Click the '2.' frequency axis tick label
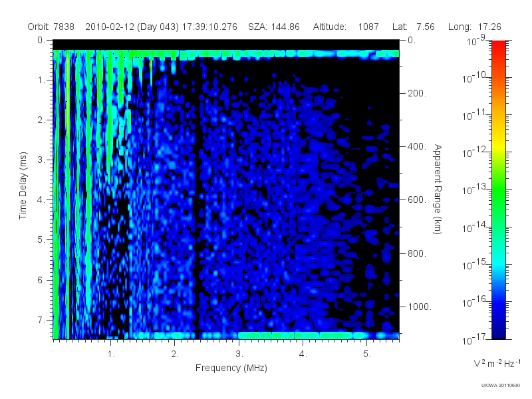The width and height of the screenshot is (532, 399). [x=175, y=354]
